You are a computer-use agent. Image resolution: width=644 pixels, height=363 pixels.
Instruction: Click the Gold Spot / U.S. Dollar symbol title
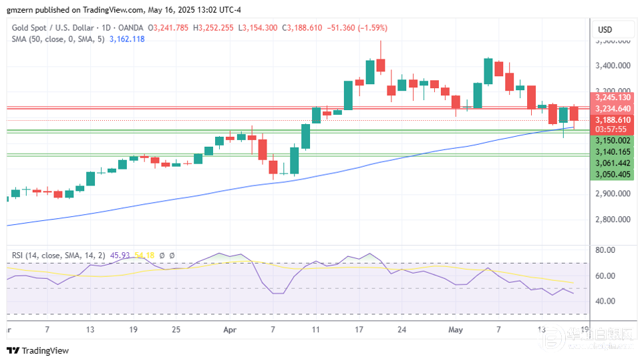coord(55,28)
